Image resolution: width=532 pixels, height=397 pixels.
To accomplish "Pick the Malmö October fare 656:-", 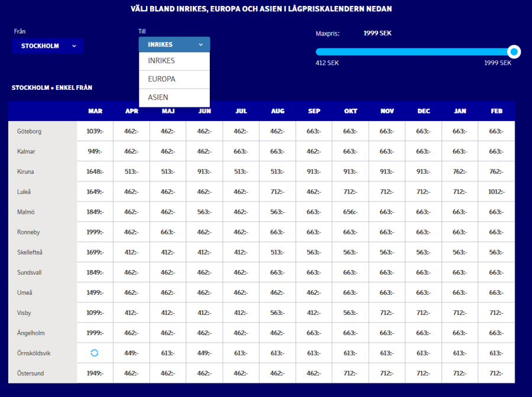I will click(350, 212).
